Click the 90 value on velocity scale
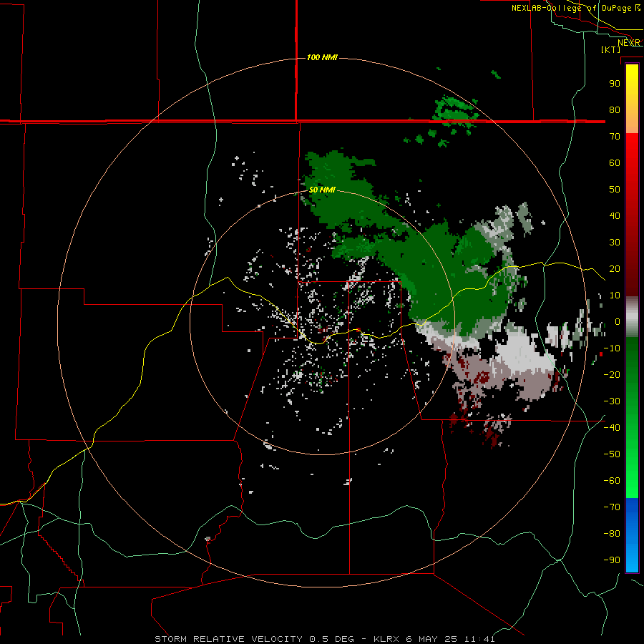This screenshot has height=644, width=644. point(615,84)
